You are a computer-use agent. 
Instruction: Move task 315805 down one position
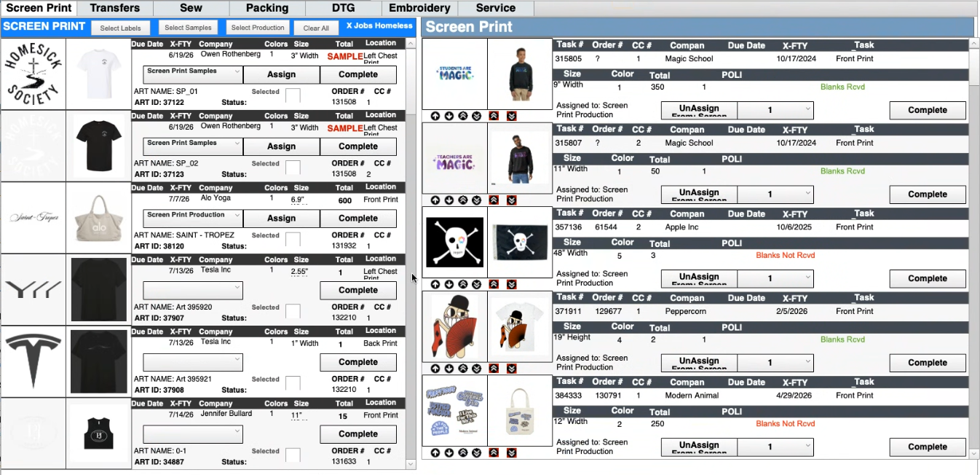pyautogui.click(x=448, y=116)
